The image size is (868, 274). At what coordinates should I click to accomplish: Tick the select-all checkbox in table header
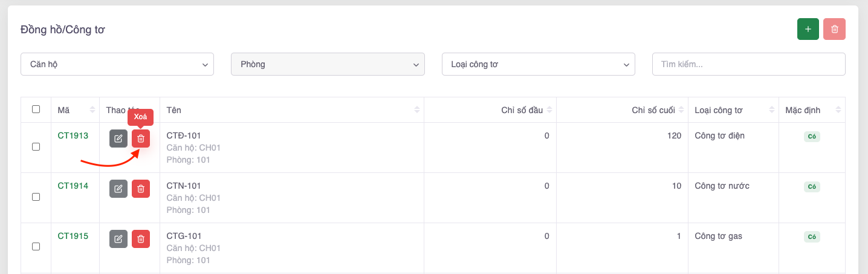(36, 109)
